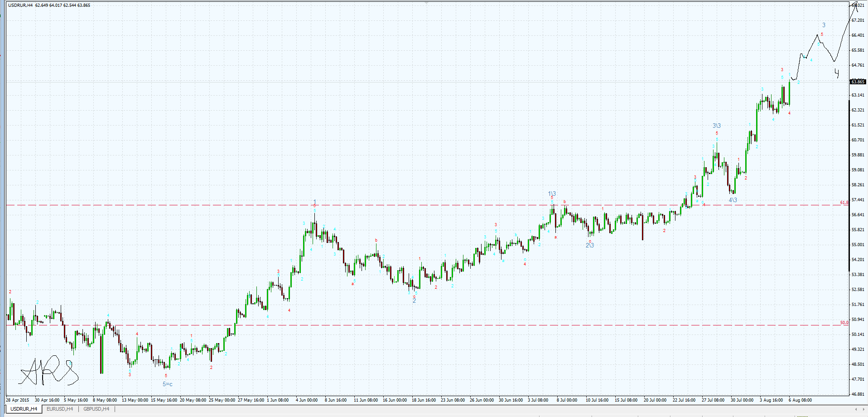Click the 67.201 price scale label
Viewport: 868px width, 417px height.
tap(858, 20)
